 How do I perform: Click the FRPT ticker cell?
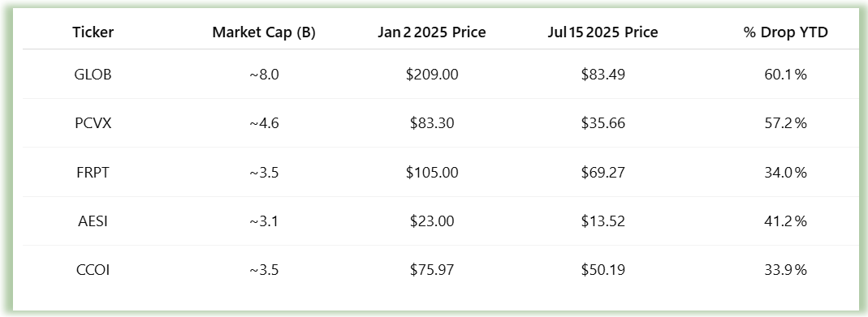pyautogui.click(x=93, y=173)
